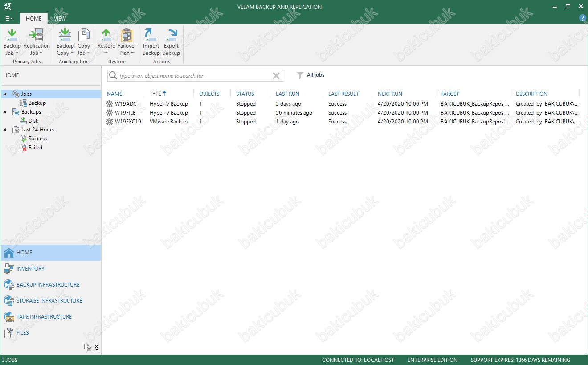Open the HOME navigation view
Screen dimensions: 588x365
51,253
